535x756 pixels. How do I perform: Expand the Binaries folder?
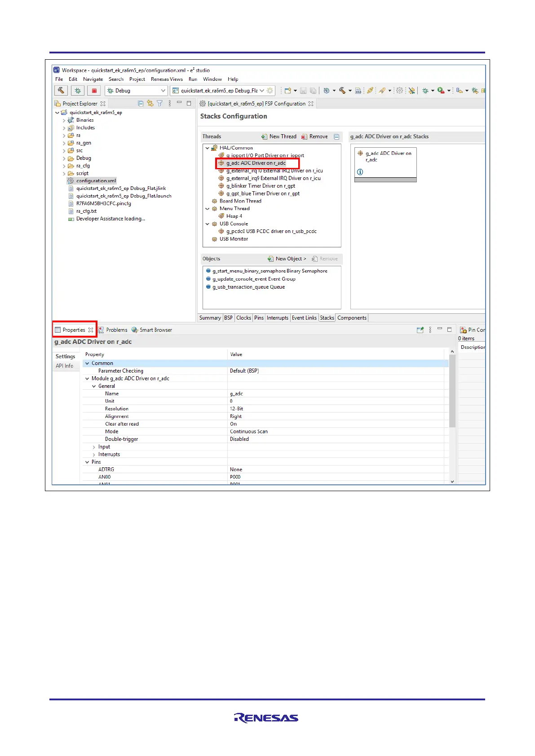pyautogui.click(x=64, y=120)
